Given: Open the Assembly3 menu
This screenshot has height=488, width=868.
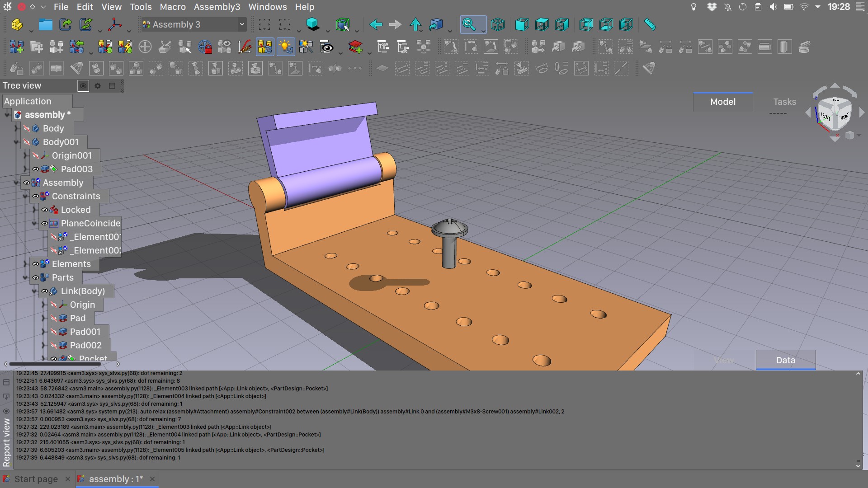Looking at the screenshot, I should coord(217,7).
